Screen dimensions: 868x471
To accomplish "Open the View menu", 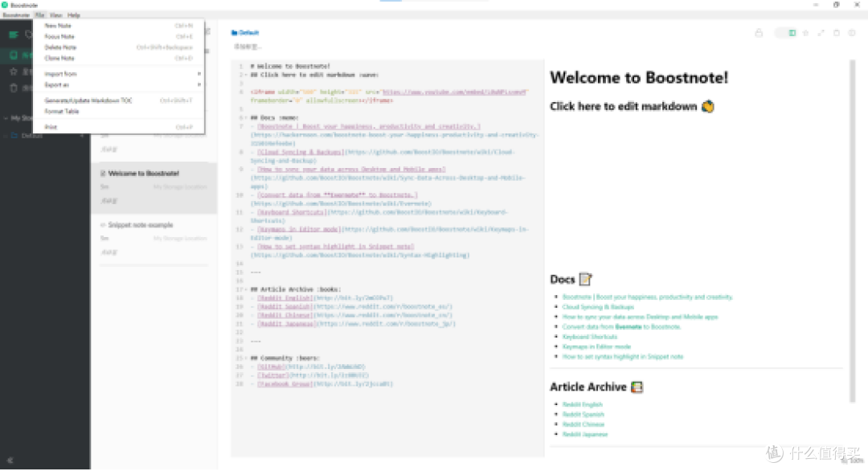I will (x=55, y=15).
